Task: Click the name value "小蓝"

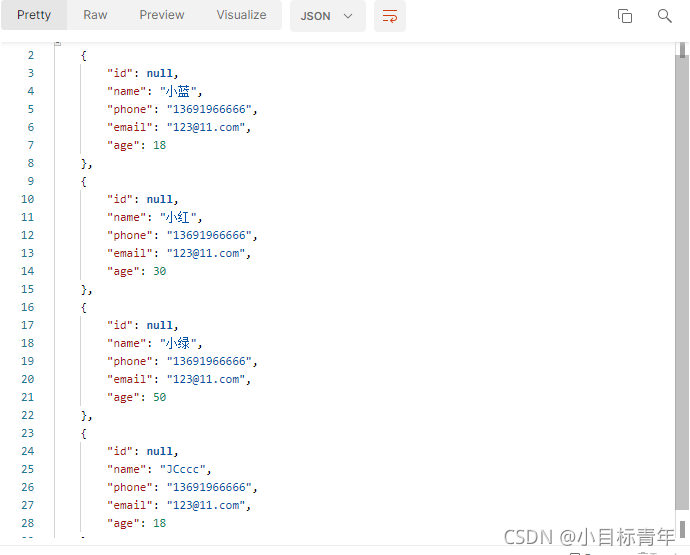Action: click(178, 91)
